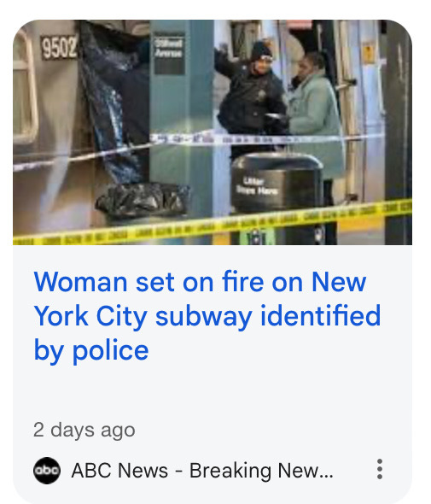The height and width of the screenshot is (504, 431).
Task: Open the three-dot more options menu
Action: pos(379,470)
